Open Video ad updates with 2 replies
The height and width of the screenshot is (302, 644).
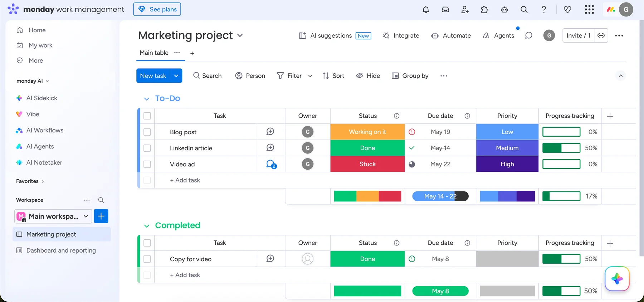pyautogui.click(x=271, y=164)
